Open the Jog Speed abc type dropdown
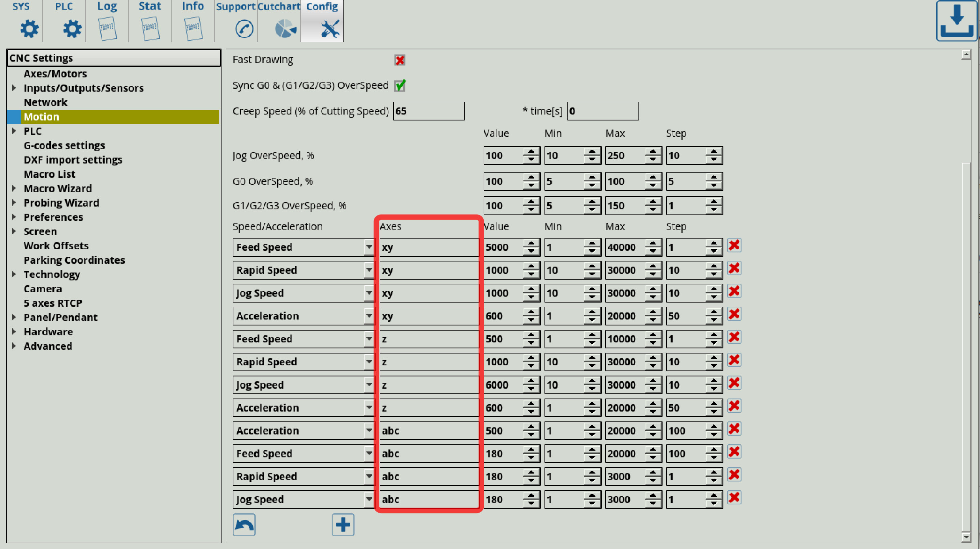The width and height of the screenshot is (980, 549). click(369, 499)
